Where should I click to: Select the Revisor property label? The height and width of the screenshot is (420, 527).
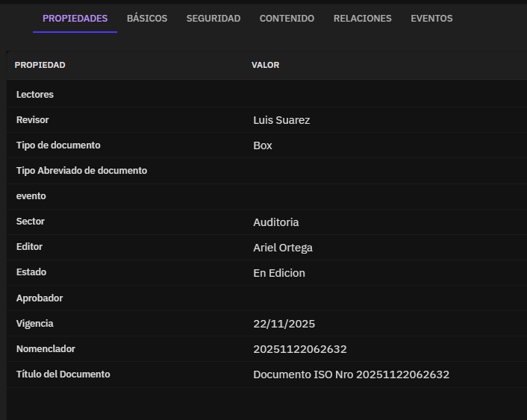(33, 120)
